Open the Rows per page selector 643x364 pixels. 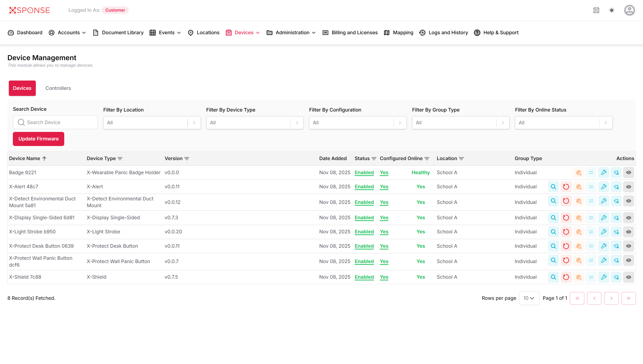click(529, 298)
